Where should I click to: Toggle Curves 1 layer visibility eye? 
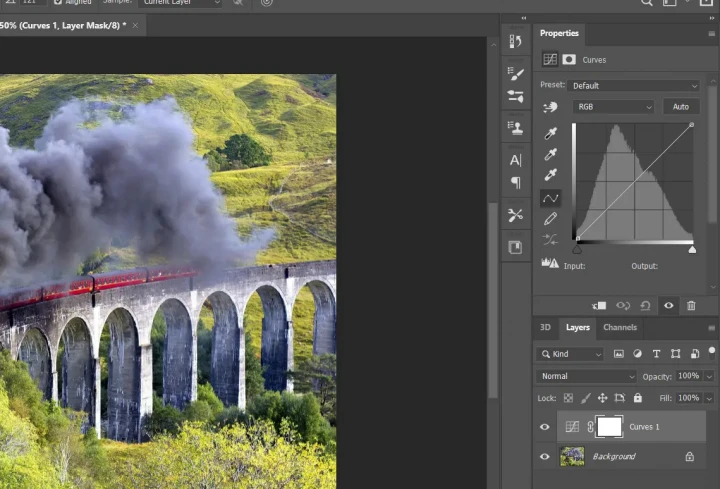[545, 427]
